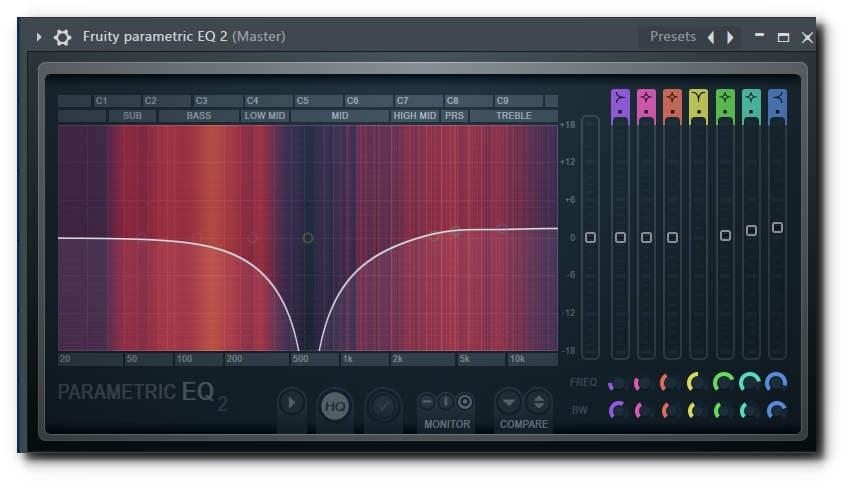Click blue band 7 level slider handle
847x484 pixels.
pyautogui.click(x=777, y=227)
